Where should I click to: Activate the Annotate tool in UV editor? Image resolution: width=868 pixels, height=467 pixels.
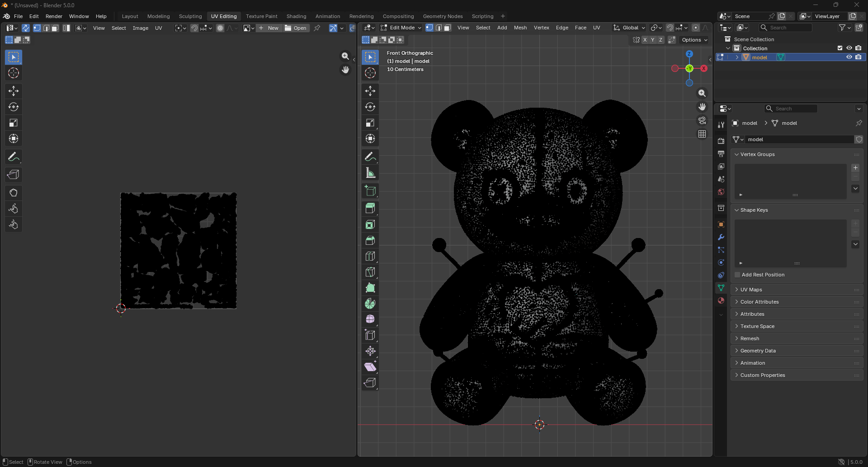coord(14,157)
